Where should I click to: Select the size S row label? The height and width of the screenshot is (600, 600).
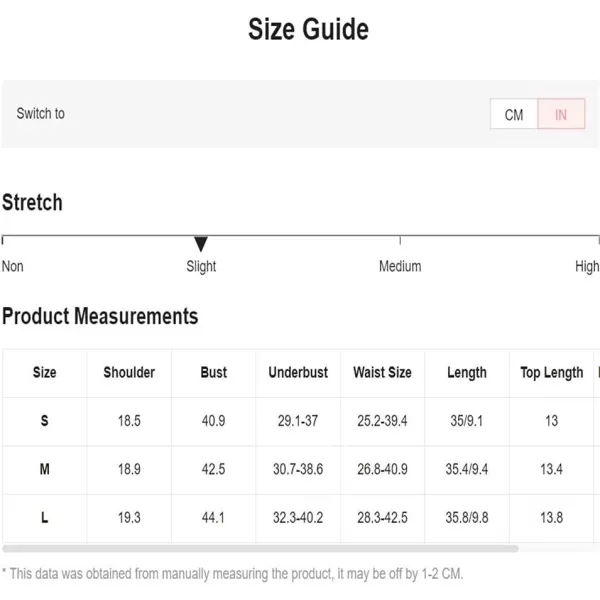[x=44, y=421]
